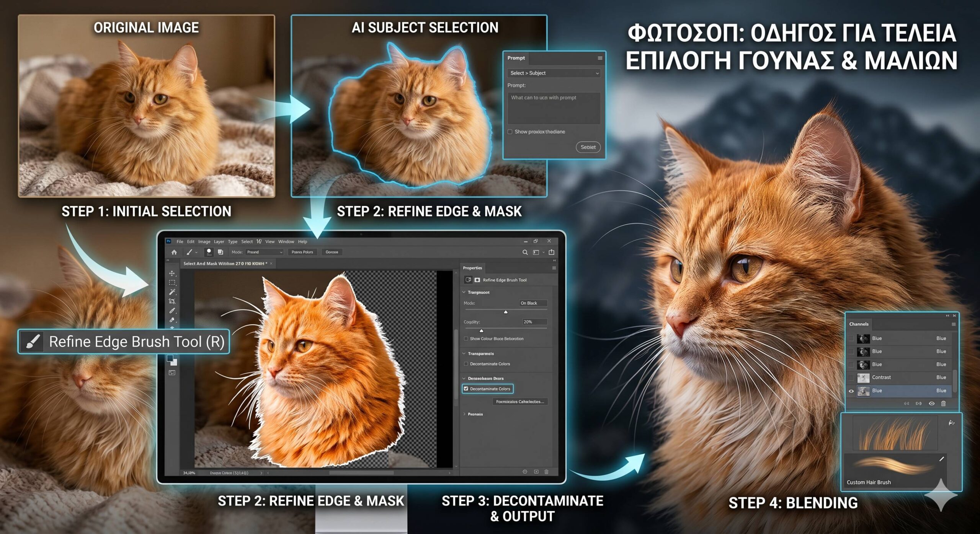This screenshot has width=980, height=534.
Task: Select the Eyedropper tool in toolbar
Action: [x=172, y=311]
